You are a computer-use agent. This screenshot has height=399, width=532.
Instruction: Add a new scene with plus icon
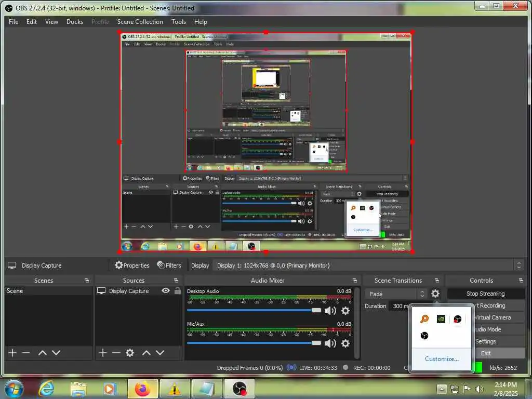coord(12,353)
